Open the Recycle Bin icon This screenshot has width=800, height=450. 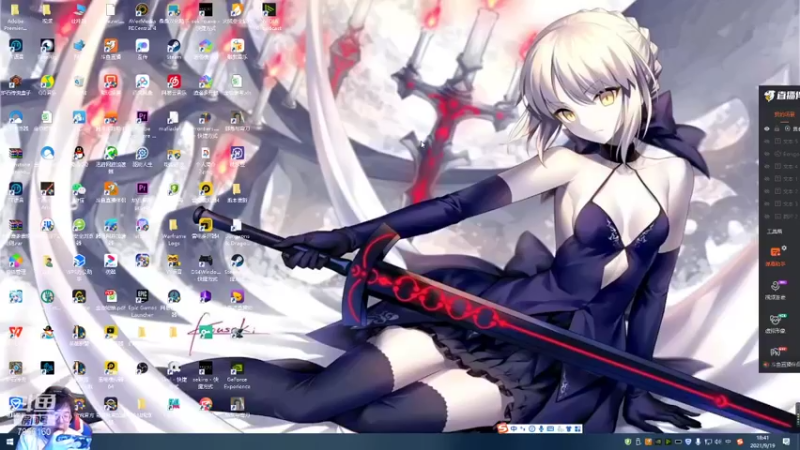(79, 82)
